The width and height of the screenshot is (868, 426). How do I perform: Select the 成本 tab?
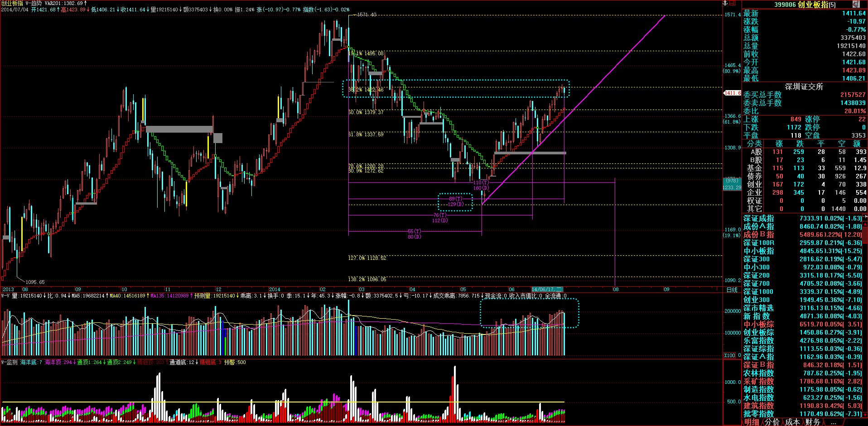point(792,422)
